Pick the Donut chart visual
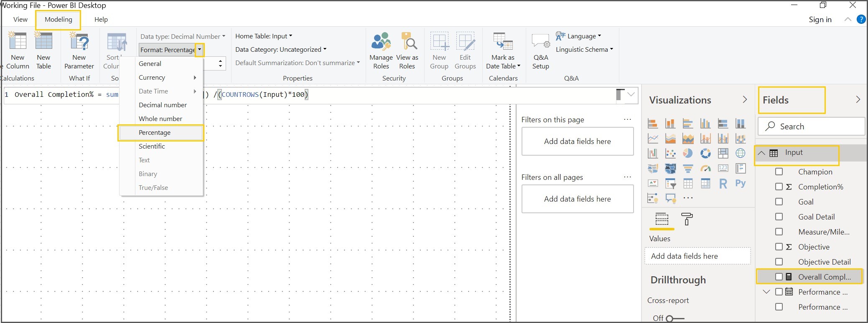 [x=705, y=154]
